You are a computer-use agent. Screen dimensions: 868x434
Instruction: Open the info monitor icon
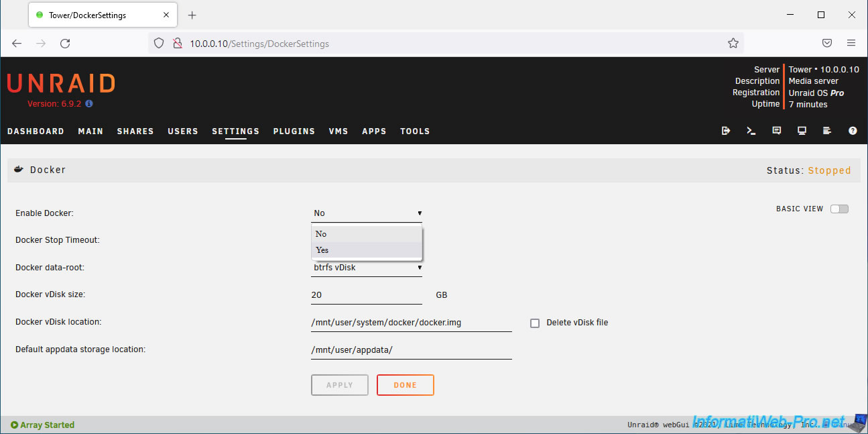click(802, 131)
